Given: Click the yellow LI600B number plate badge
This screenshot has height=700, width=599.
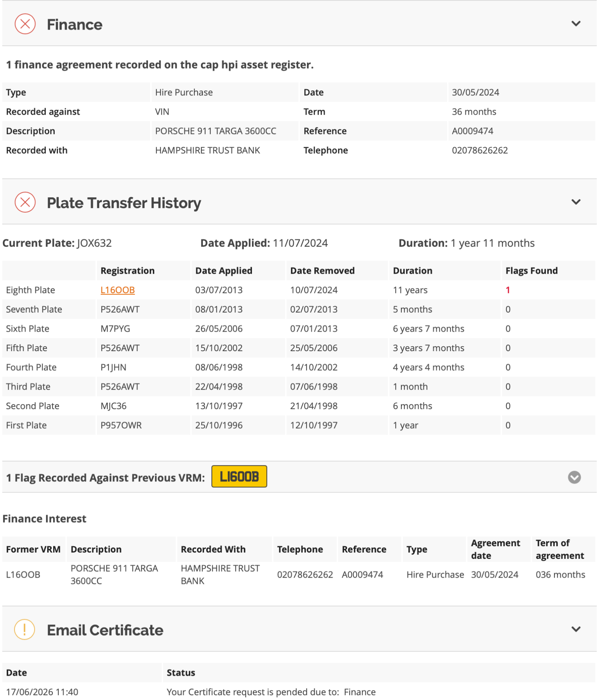Looking at the screenshot, I should tap(239, 476).
